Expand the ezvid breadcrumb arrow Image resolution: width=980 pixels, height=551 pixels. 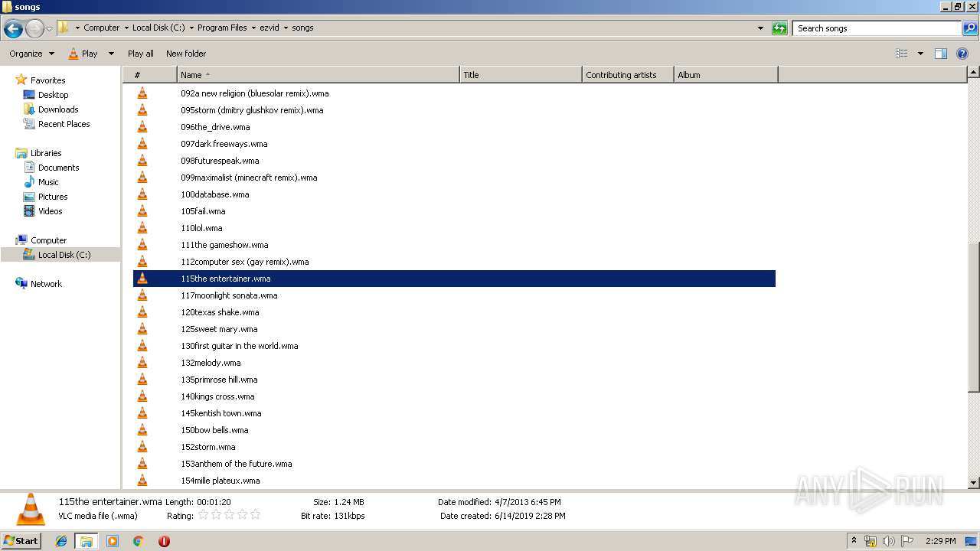pyautogui.click(x=286, y=28)
